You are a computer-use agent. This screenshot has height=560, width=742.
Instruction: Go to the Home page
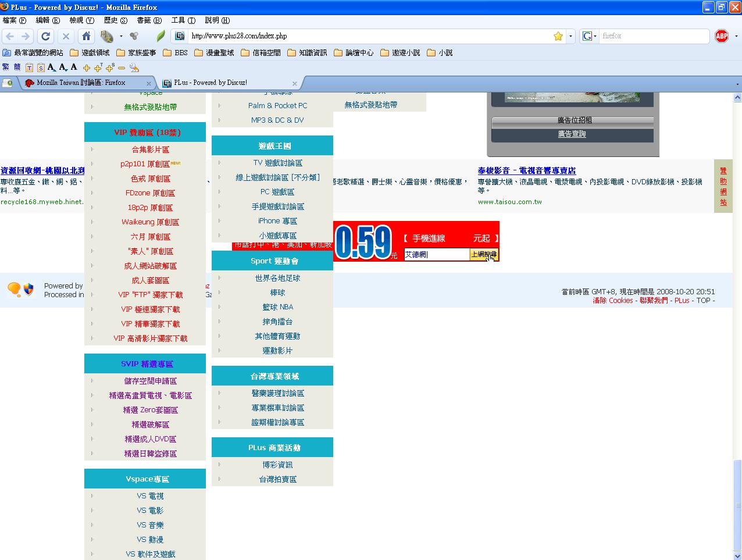(86, 36)
